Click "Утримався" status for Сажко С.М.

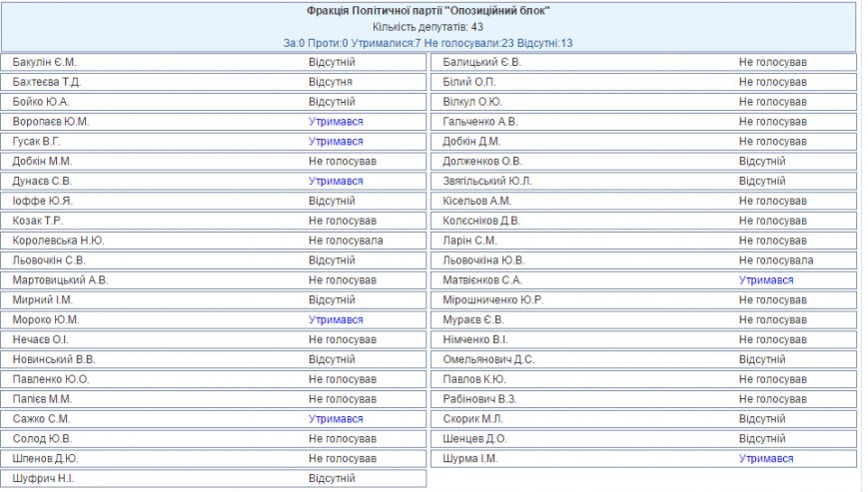tap(336, 419)
